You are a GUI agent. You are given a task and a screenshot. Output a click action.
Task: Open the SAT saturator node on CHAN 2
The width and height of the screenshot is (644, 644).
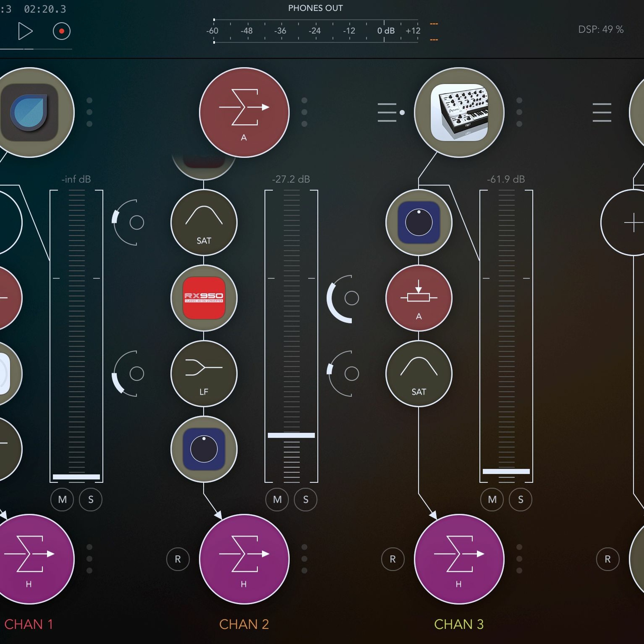[204, 222]
